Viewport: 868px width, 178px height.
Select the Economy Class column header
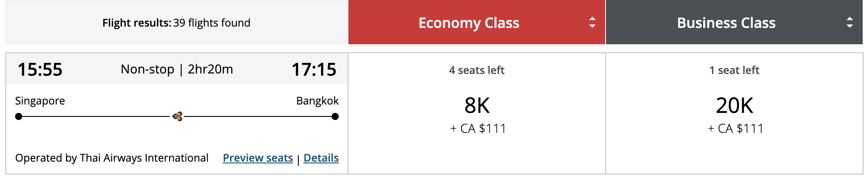coord(469,23)
